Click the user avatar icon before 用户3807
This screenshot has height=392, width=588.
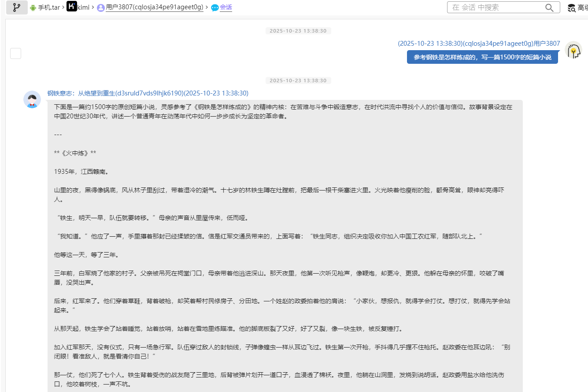coord(100,7)
